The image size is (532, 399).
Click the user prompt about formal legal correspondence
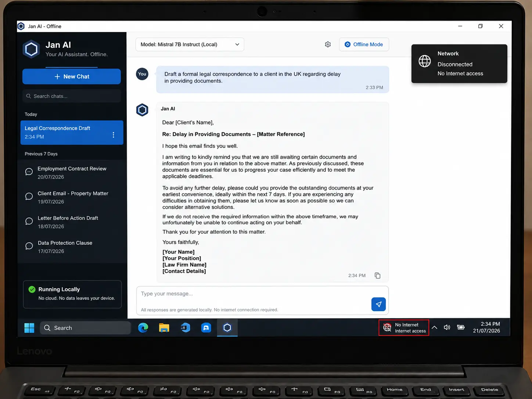273,79
